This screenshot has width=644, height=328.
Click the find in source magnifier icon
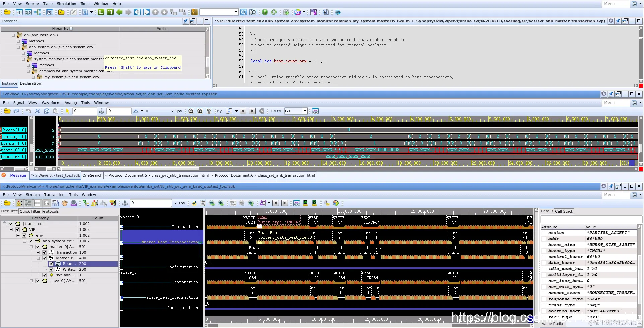click(x=244, y=12)
